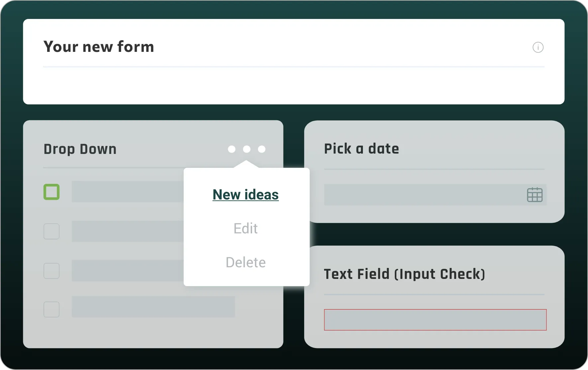Click the last dot of the ellipsis menu
Viewport: 588px width, 370px height.
point(262,150)
